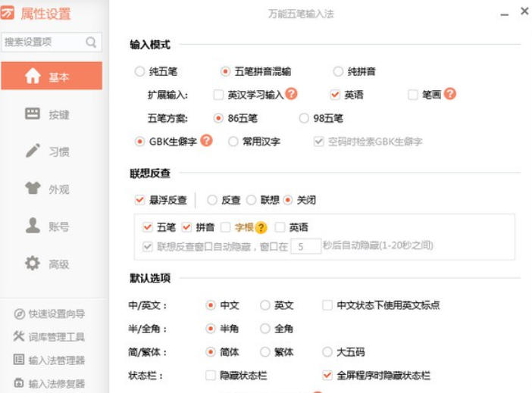532x393 pixels.
Task: Click the list icon for 输入法管理器
Action: point(19,360)
